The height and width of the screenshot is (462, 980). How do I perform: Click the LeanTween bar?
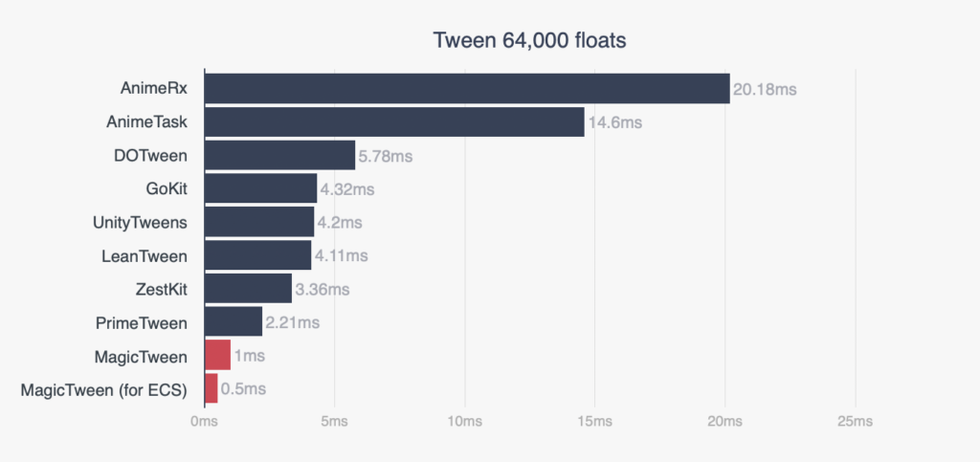click(257, 255)
